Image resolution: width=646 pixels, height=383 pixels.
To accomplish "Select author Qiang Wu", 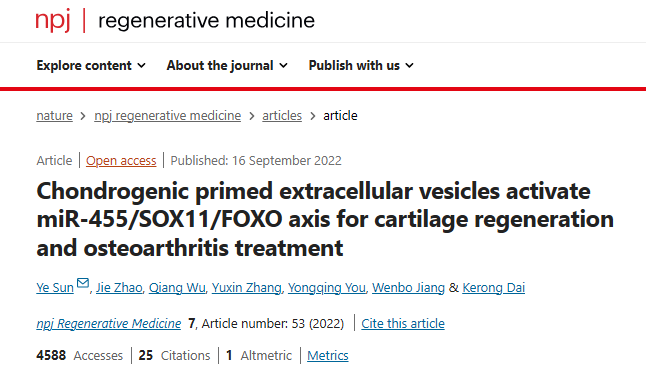I will point(177,287).
